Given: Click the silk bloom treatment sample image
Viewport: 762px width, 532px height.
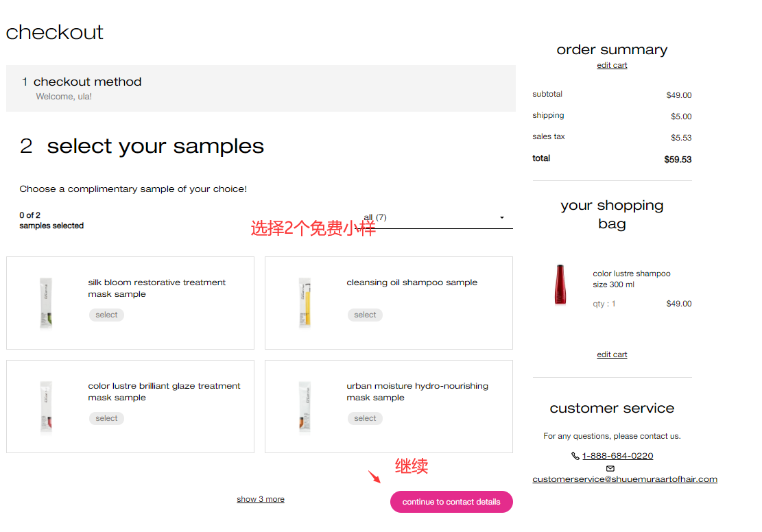Looking at the screenshot, I should (x=46, y=303).
